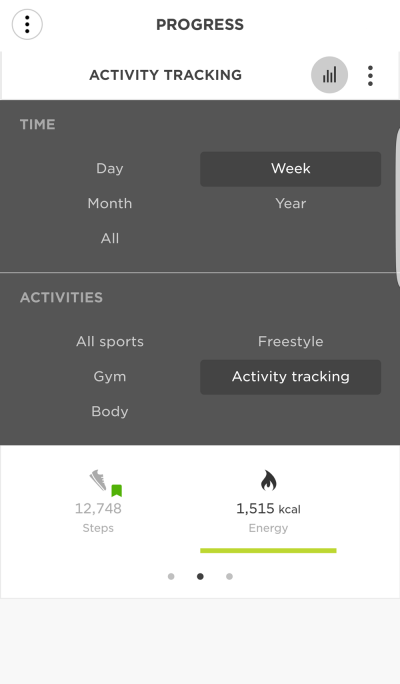The width and height of the screenshot is (400, 684).
Task: Pick the Body activity filter
Action: click(110, 411)
